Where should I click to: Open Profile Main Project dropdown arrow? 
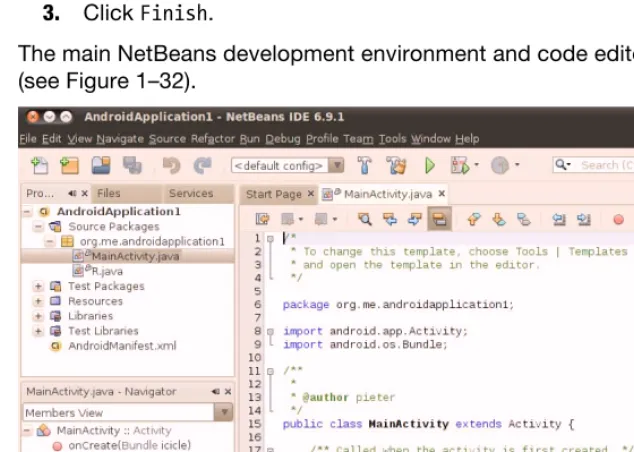(517, 165)
